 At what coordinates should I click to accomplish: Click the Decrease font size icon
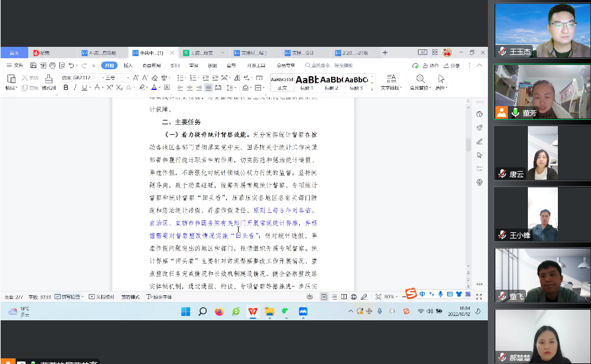click(x=145, y=77)
